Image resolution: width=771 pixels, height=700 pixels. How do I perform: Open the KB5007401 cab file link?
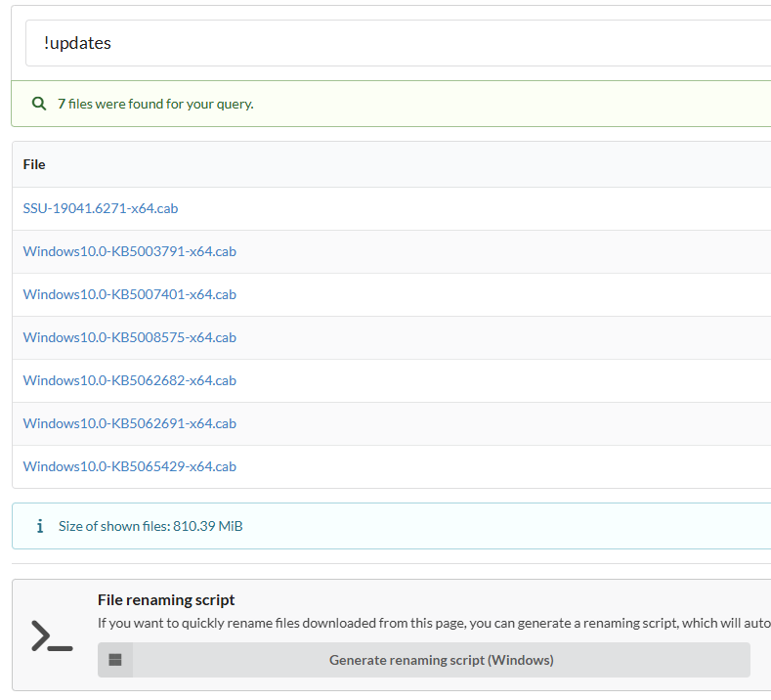(130, 294)
